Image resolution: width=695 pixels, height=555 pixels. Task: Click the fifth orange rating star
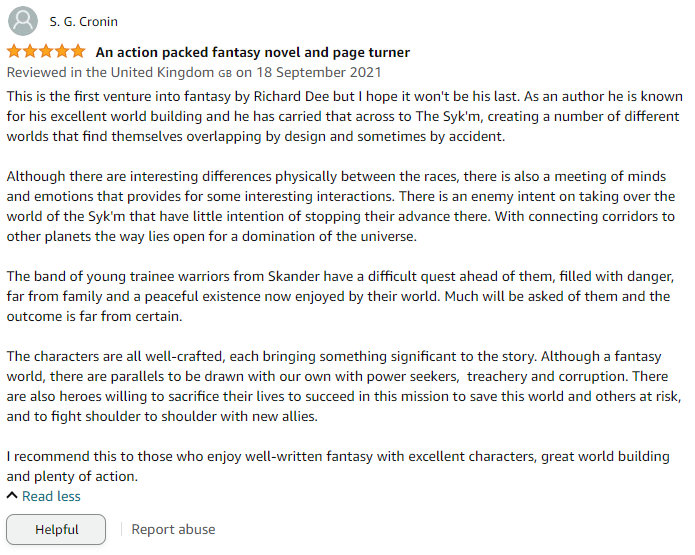(78, 51)
